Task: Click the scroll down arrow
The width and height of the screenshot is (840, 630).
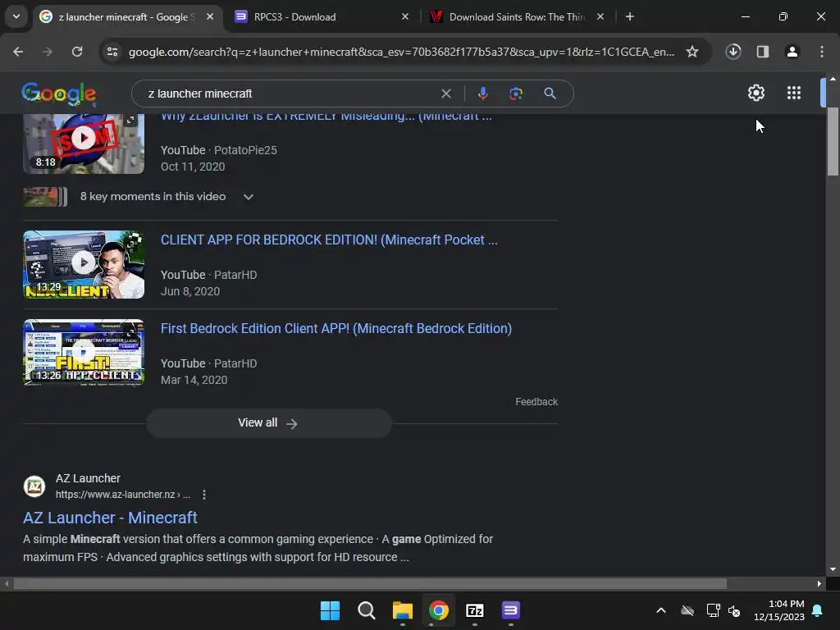Action: (x=833, y=569)
